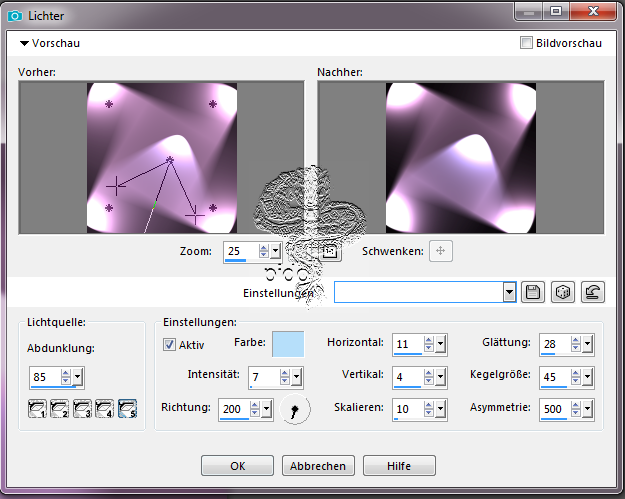Save the current preset settings
Image resolution: width=625 pixels, height=499 pixels.
tap(534, 292)
